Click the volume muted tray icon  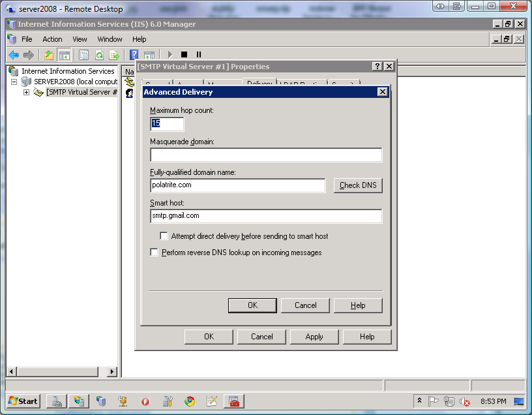(x=465, y=401)
